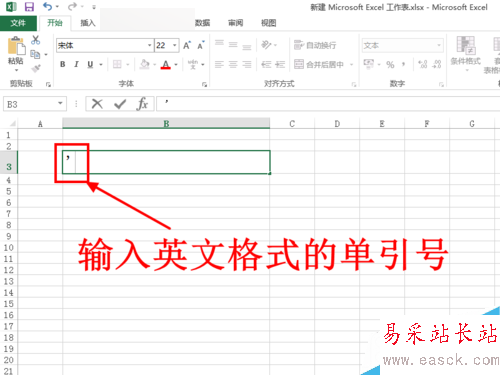Increase the indent

280,64
